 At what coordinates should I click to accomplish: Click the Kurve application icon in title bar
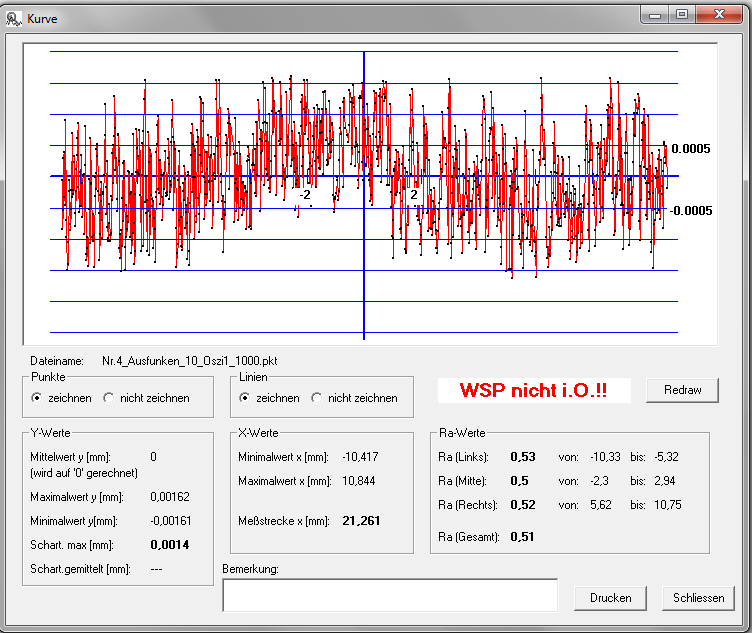pos(15,19)
